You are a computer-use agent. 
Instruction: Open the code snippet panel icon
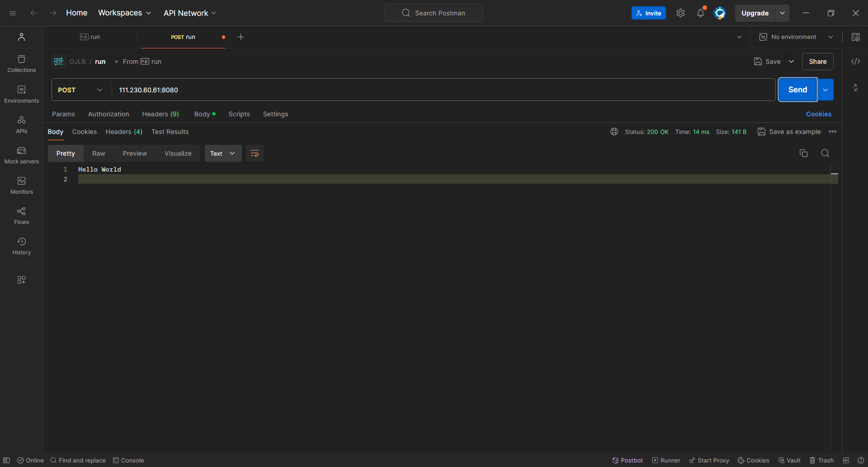click(x=855, y=62)
